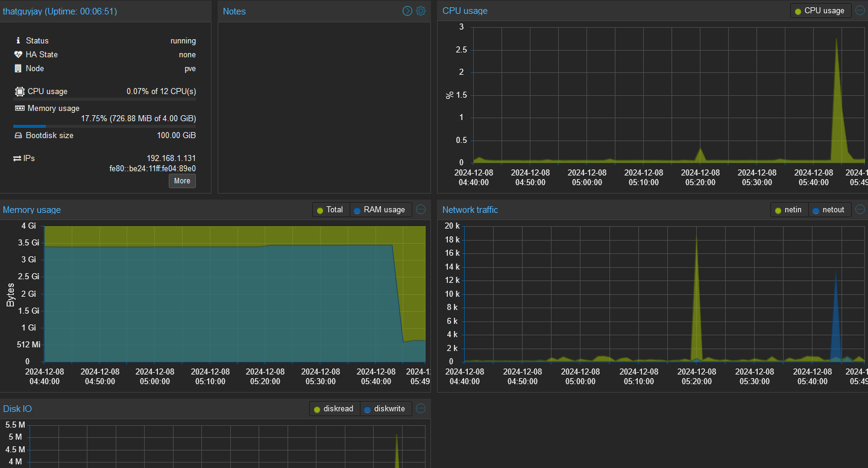Screen dimensions: 868x468
Task: Toggle the RAM usage legend series
Action: pos(380,210)
